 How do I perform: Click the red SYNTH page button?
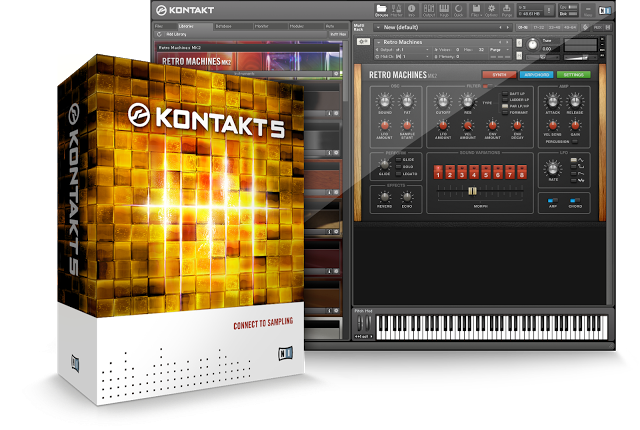(499, 75)
